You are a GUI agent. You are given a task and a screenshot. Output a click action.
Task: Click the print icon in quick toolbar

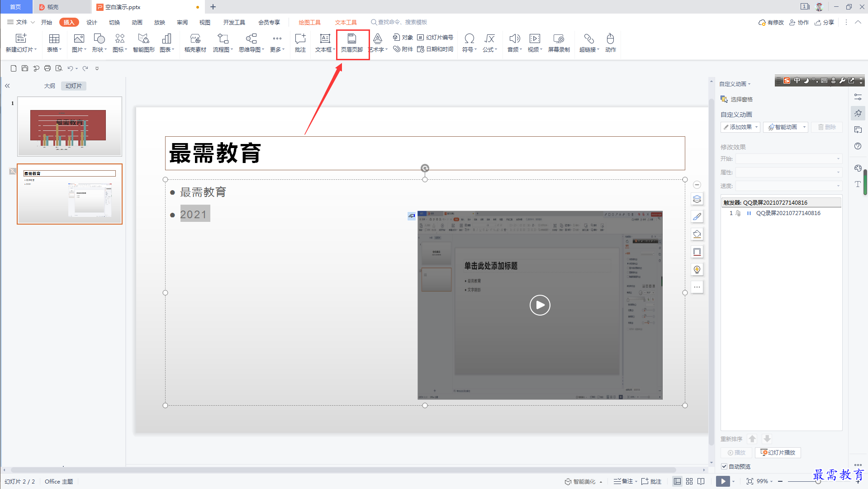(x=47, y=68)
